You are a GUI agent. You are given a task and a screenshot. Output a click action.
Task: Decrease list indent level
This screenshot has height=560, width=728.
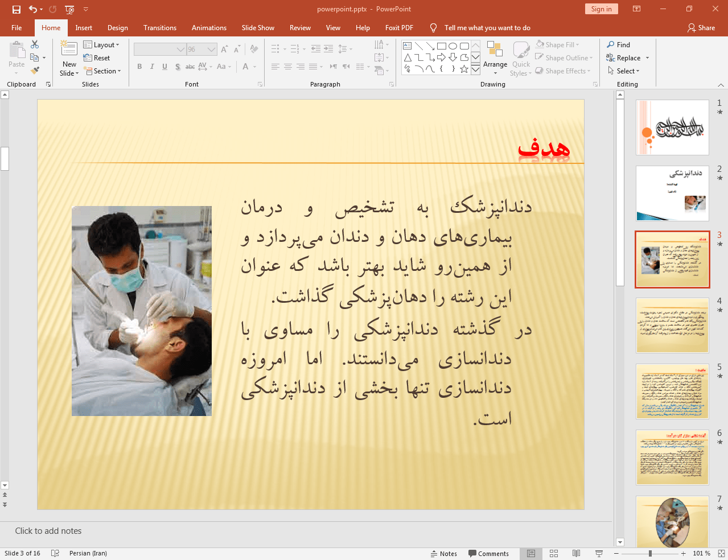point(316,49)
